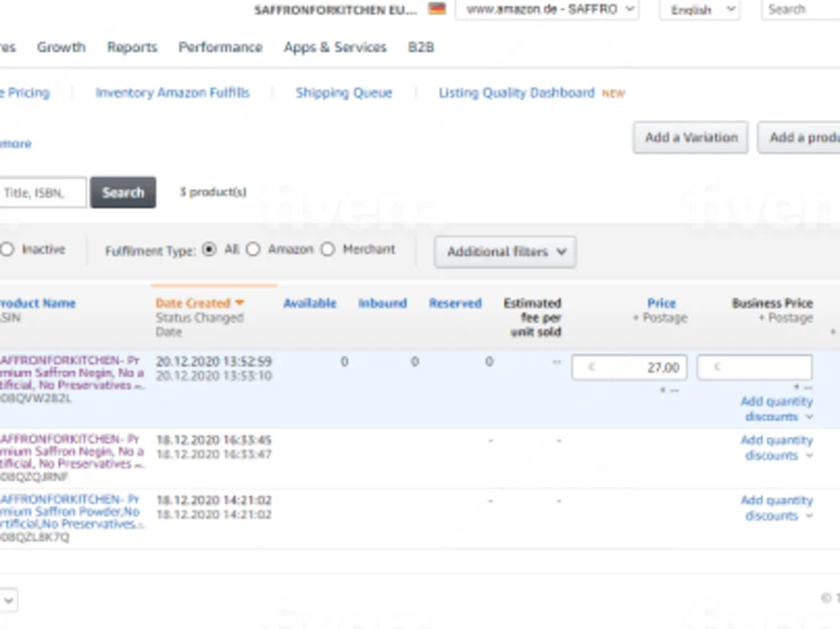Click the top-right Search input field
840x629 pixels.
pos(801,9)
